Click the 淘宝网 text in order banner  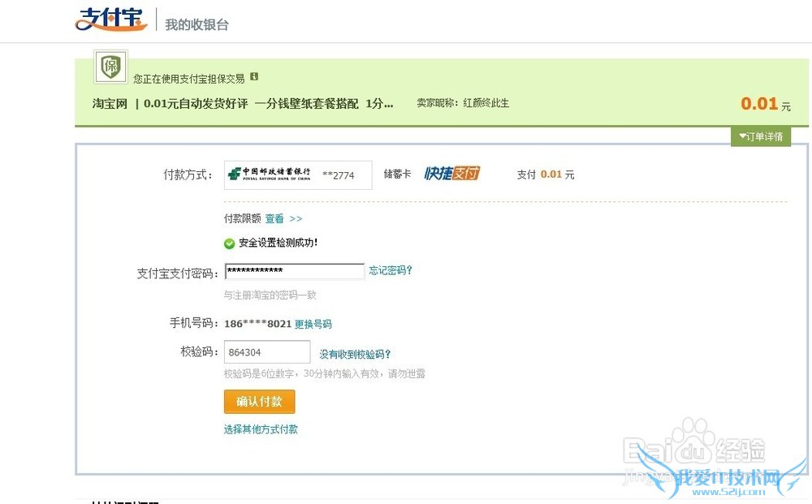110,104
